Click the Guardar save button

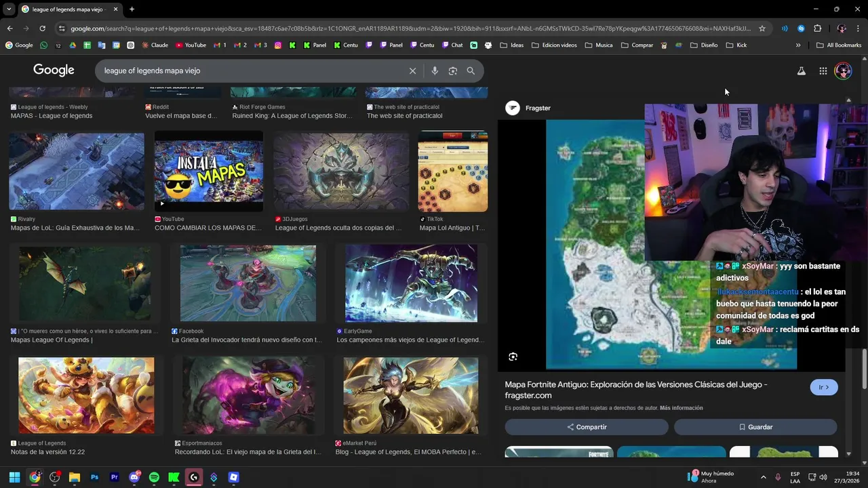[x=755, y=427]
